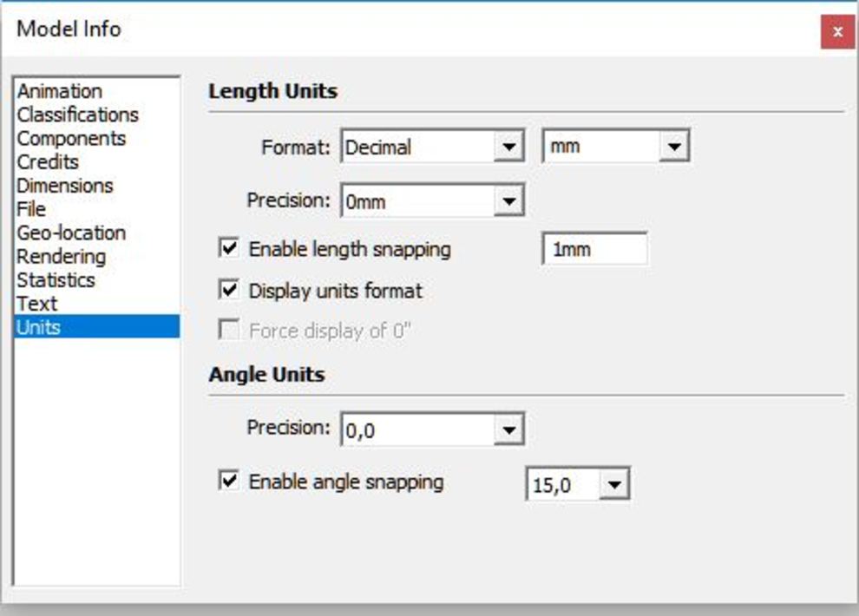859x616 pixels.
Task: Open the Animation settings page
Action: (59, 91)
